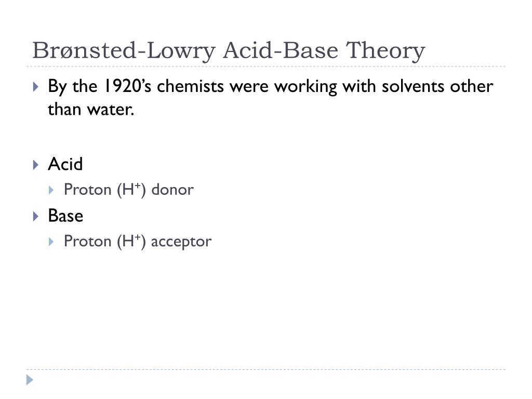Screen dimensions: 532x399
Task: Click the play arrow in the bottom-left corner
Action: [30, 380]
